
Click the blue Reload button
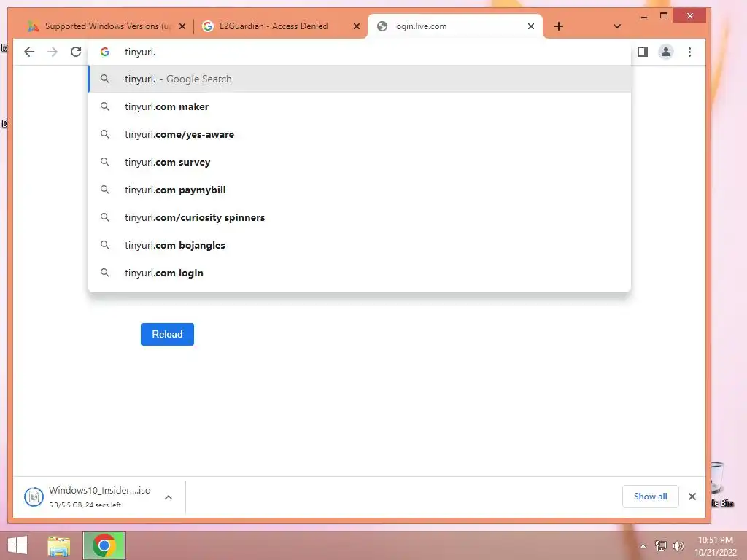click(x=167, y=334)
